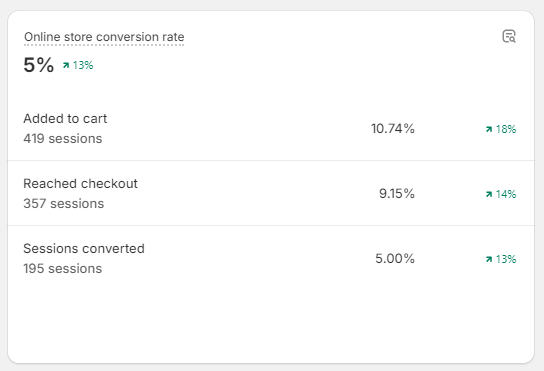Click the 13% increase indicator beside 5%
This screenshot has height=371, width=544.
tap(78, 65)
